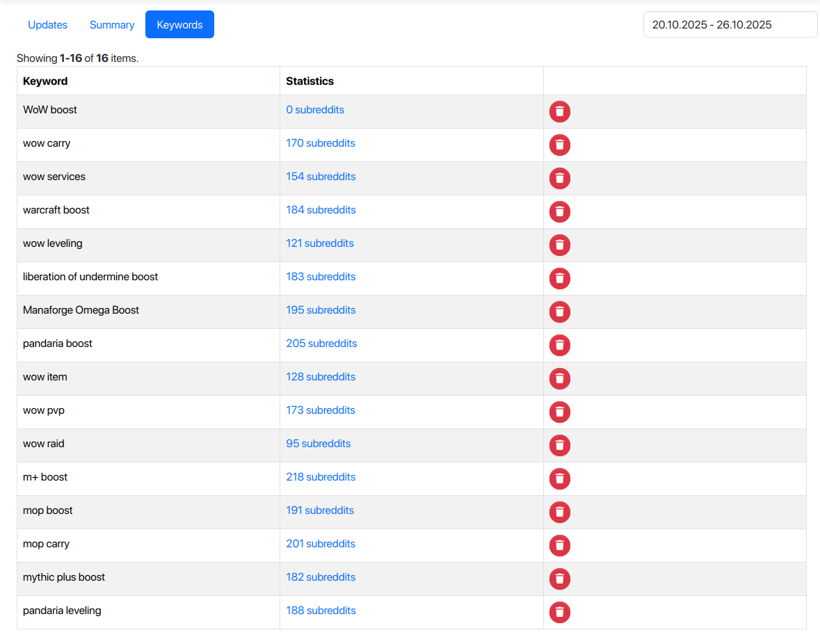Screen dimensions: 820x644
Task: Delete the "warcraft boost" keyword
Action: pyautogui.click(x=560, y=211)
